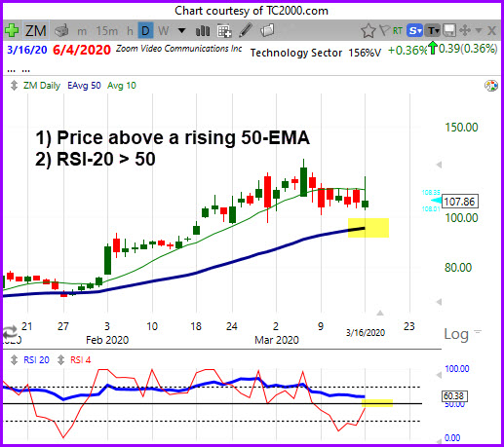Click the 60.38 RSI value box

click(455, 396)
